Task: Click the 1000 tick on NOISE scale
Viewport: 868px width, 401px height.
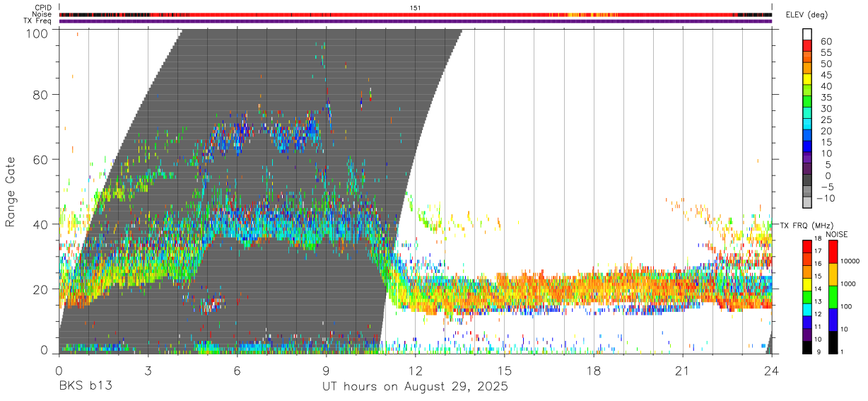Action: click(850, 284)
